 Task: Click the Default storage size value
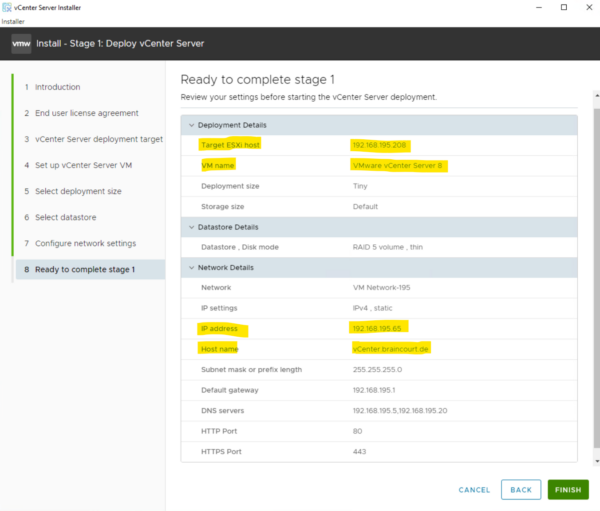(365, 207)
